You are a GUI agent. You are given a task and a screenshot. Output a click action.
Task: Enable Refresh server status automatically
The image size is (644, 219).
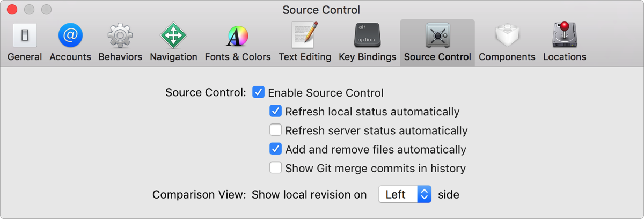(276, 130)
